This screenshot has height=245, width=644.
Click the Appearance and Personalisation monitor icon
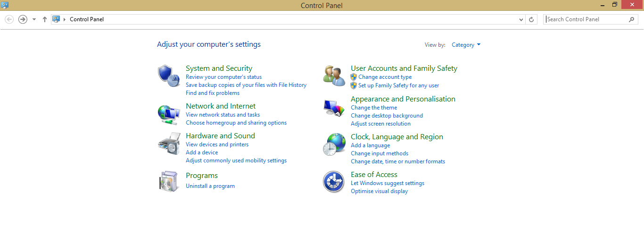click(334, 108)
